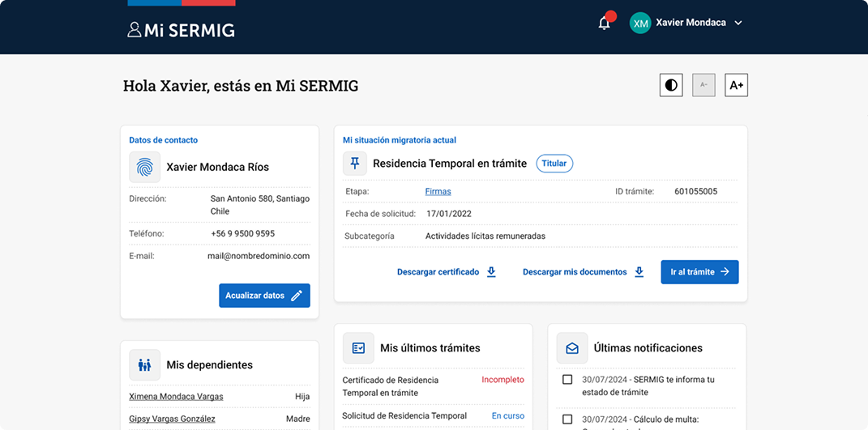
Task: Click download icon next to Descargar mis documentos
Action: tap(639, 272)
